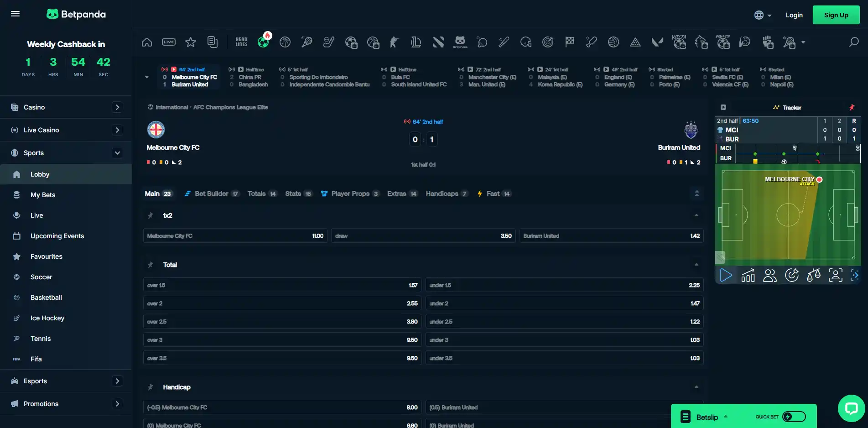
Task: Expand more sports dropdown arrow in the sports bar
Action: 803,42
